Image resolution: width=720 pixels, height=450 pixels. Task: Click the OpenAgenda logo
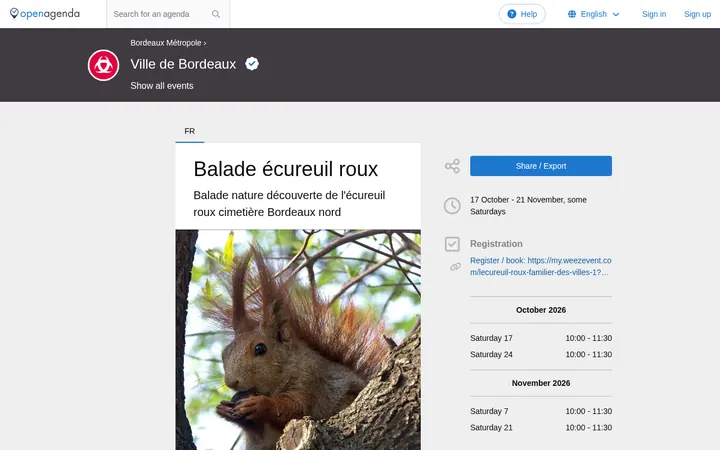(x=45, y=14)
